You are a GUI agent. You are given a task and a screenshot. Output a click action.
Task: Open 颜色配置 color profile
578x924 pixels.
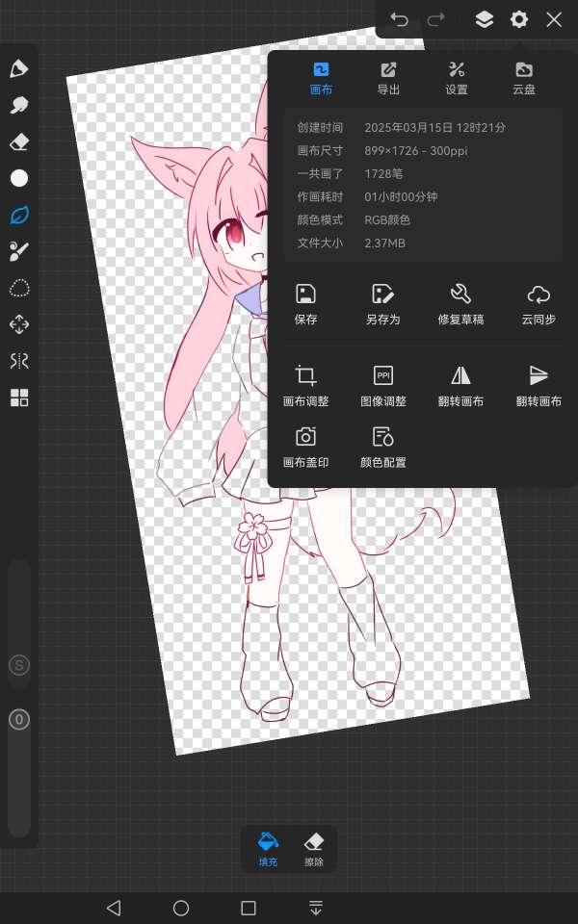pos(382,447)
